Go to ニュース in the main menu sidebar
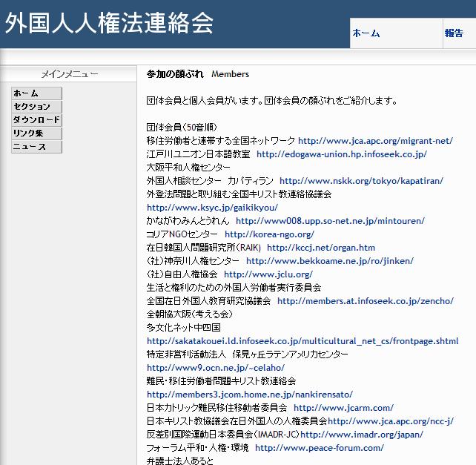The image size is (476, 465). click(x=37, y=147)
